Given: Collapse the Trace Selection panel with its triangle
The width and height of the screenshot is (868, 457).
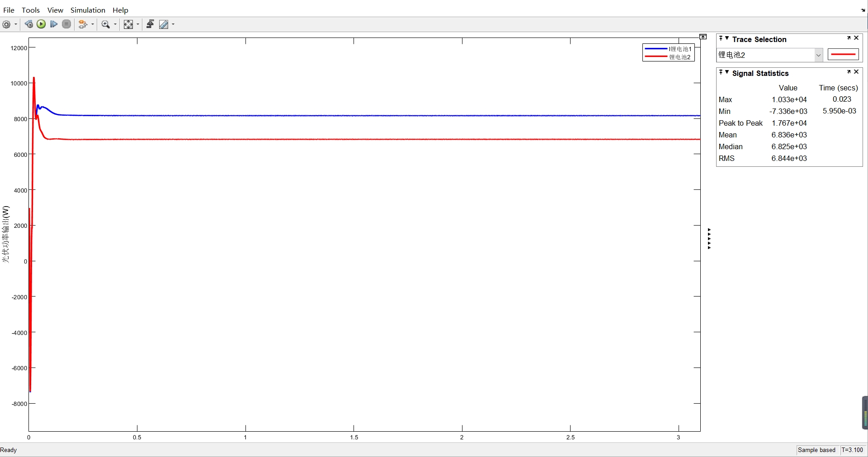Looking at the screenshot, I should 727,38.
